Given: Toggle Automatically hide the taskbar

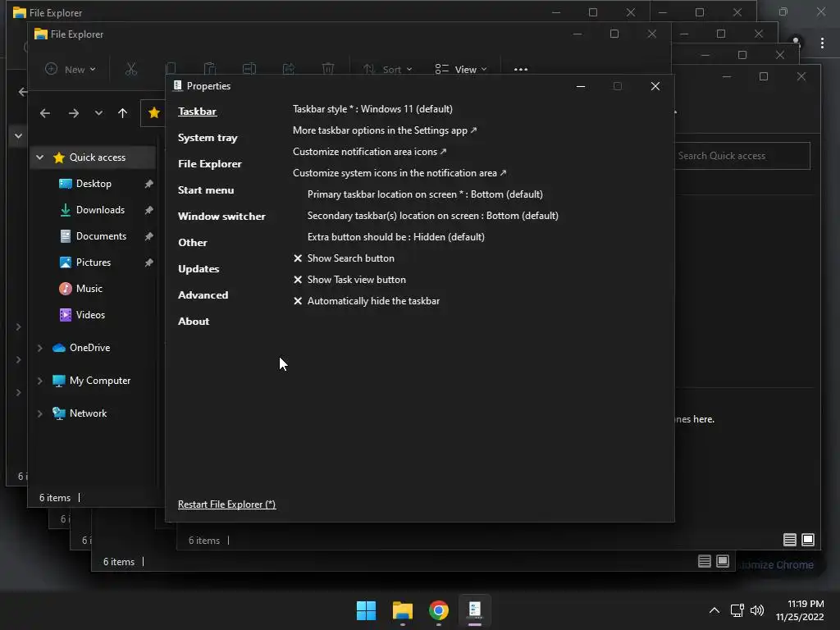Looking at the screenshot, I should 367,301.
